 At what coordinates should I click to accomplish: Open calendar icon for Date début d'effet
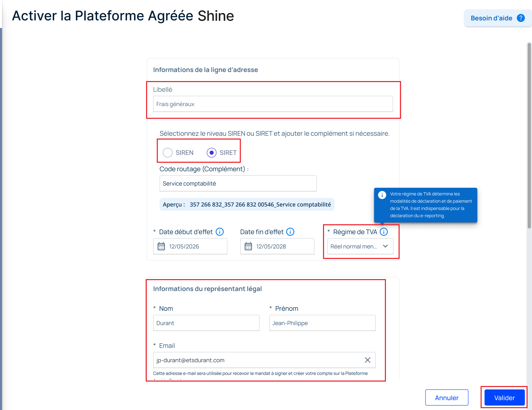(161, 246)
